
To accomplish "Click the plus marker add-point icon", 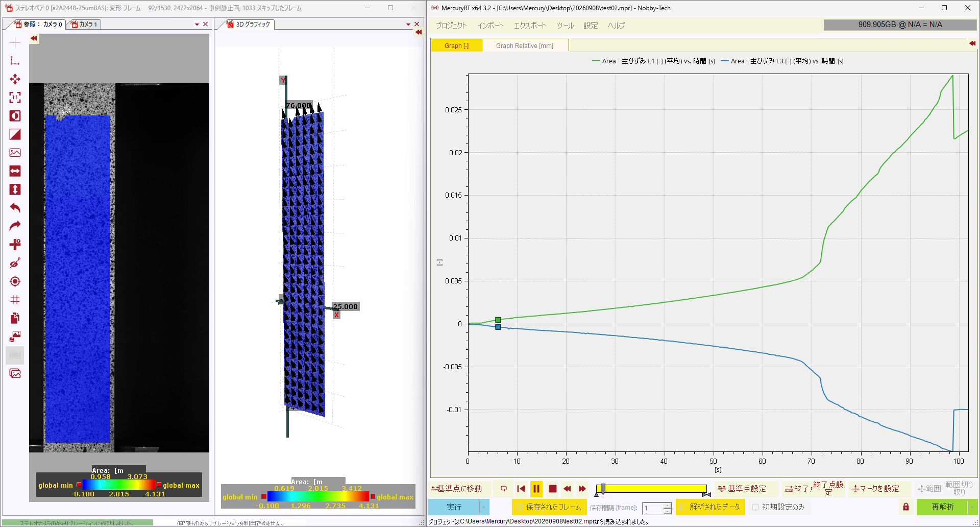I will (x=15, y=245).
